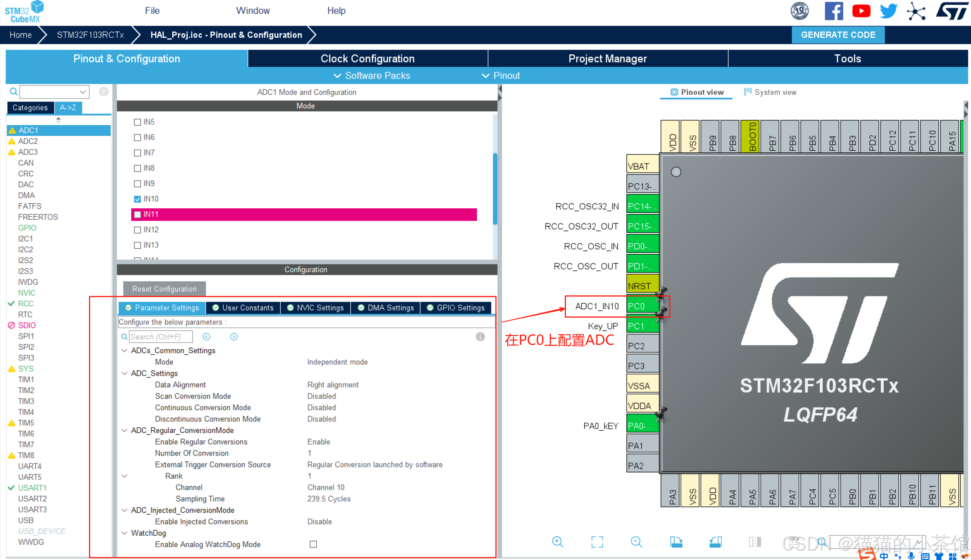This screenshot has height=560, width=971.
Task: Click the parameter Search input field
Action: 161,336
